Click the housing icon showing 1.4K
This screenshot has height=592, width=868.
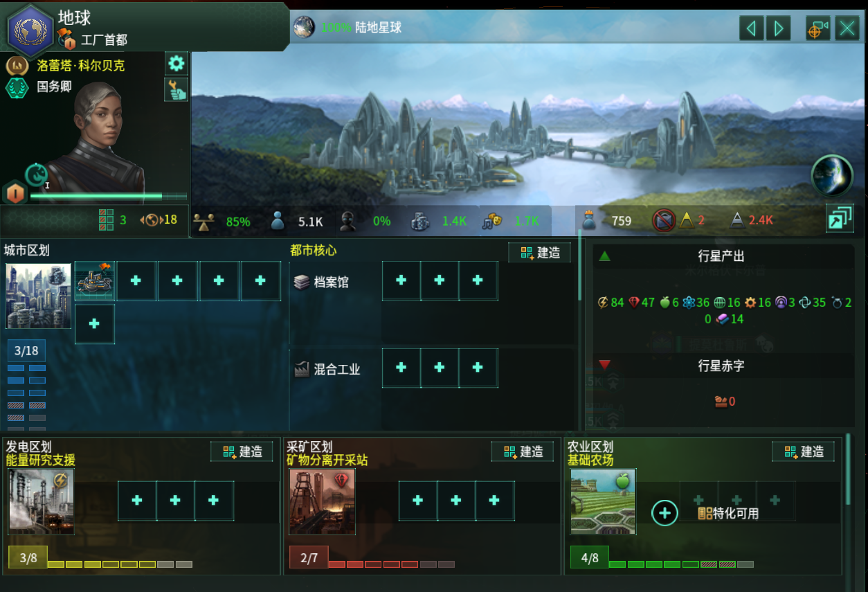[421, 221]
